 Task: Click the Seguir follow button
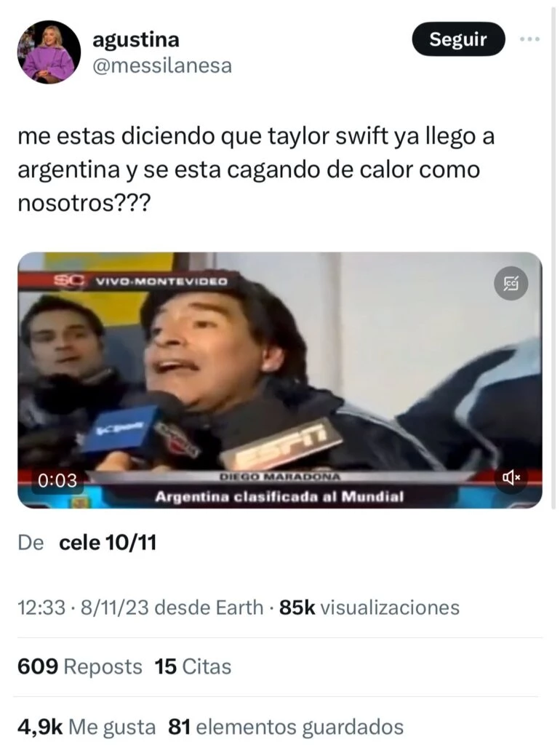point(458,39)
